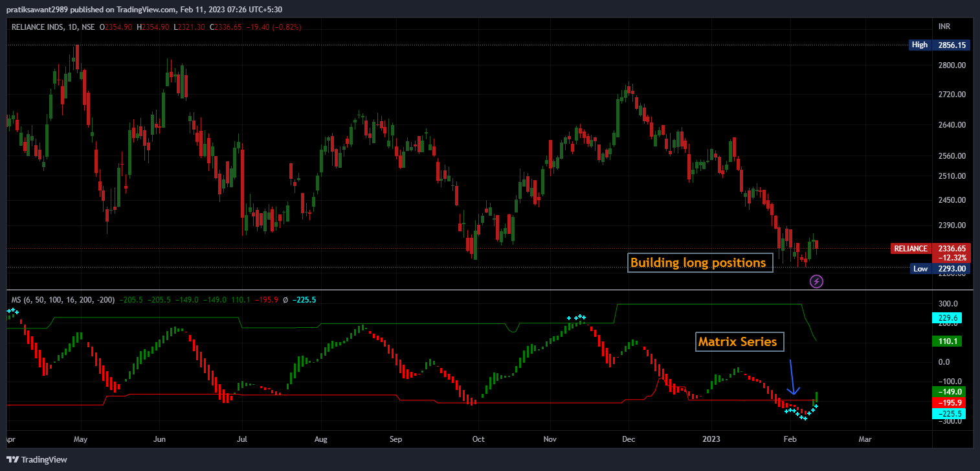Click the change value −19.40 (−0.82%)
The height and width of the screenshot is (471, 980).
click(274, 27)
